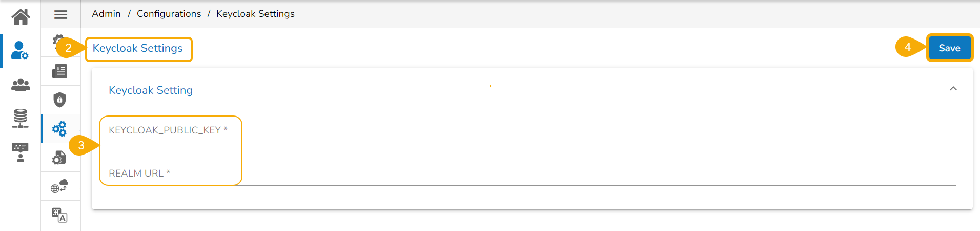Image resolution: width=980 pixels, height=231 pixels.
Task: Open the user groups icon
Action: point(21,85)
